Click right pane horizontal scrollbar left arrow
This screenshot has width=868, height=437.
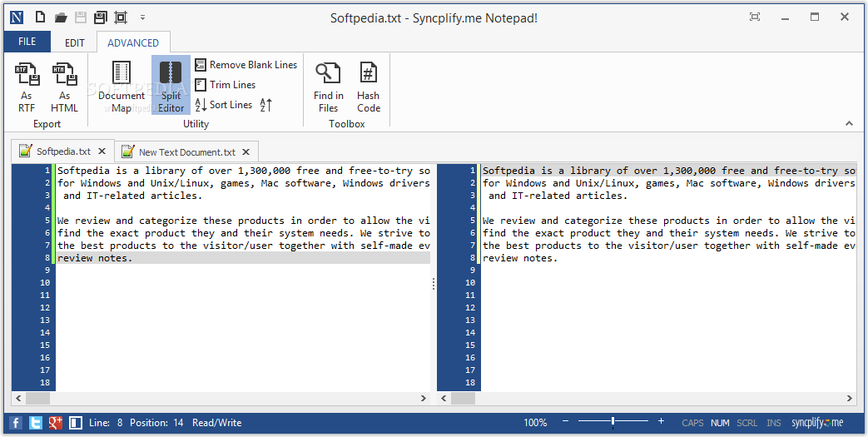coord(444,398)
